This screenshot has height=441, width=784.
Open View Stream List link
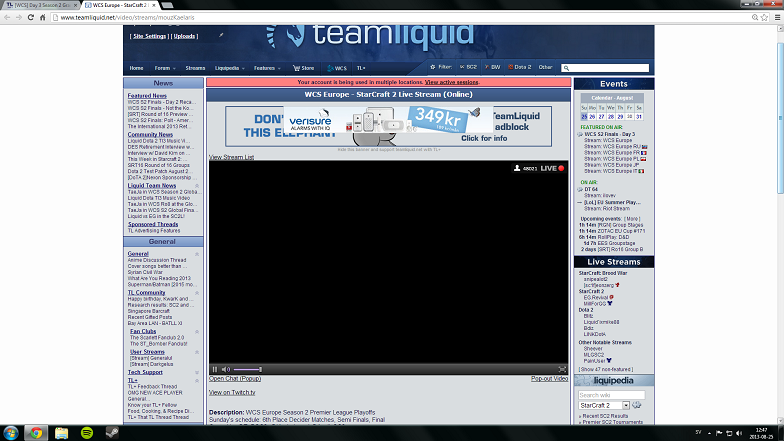click(232, 157)
